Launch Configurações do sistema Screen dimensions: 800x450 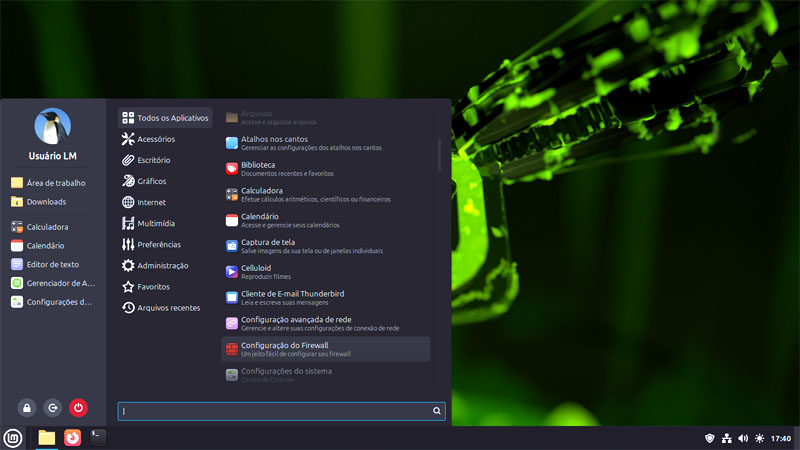point(326,375)
